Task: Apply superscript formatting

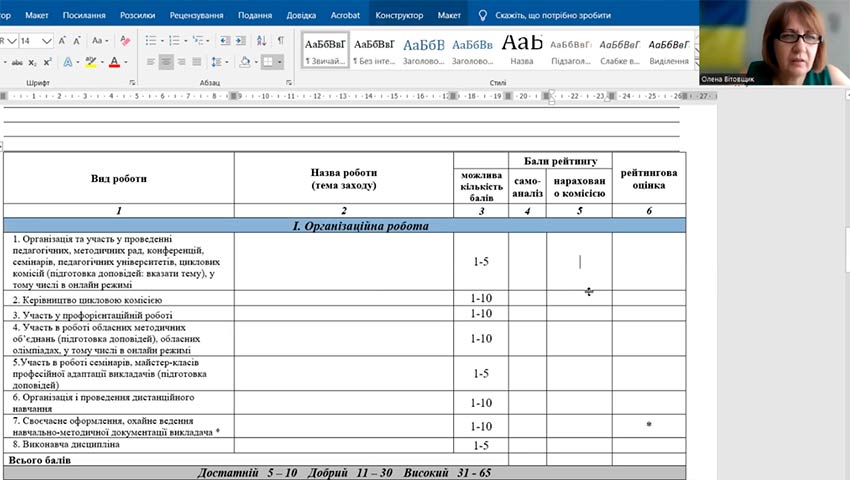Action: click(47, 62)
